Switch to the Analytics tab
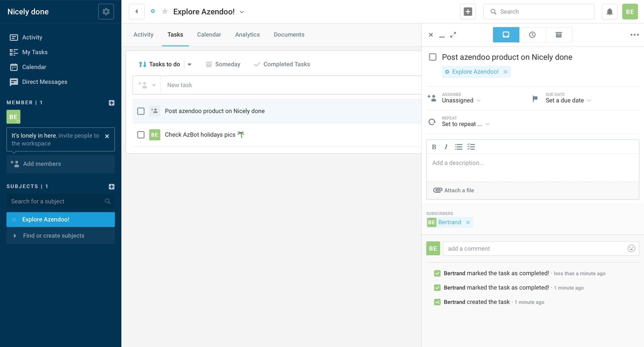Image resolution: width=644 pixels, height=347 pixels. tap(247, 35)
